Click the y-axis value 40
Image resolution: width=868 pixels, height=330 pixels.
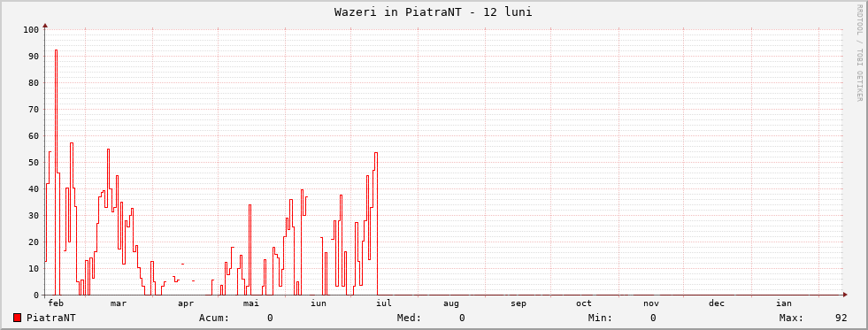[x=34, y=188]
